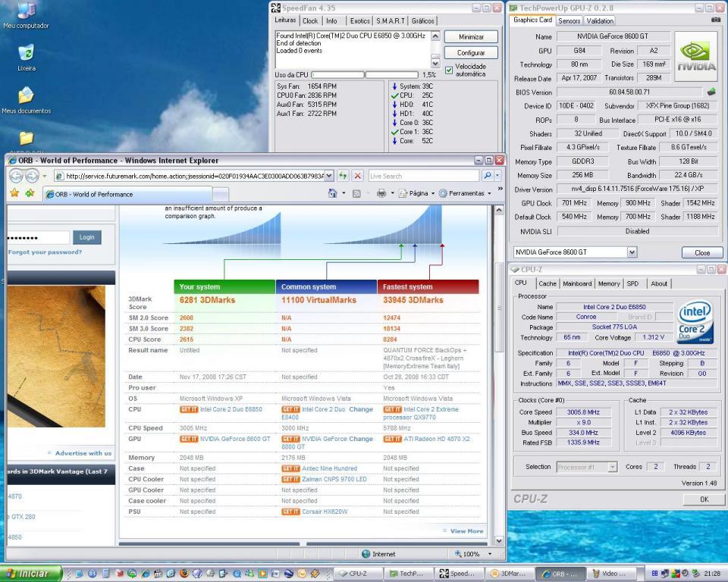The image size is (728, 582).
Task: Go to IE Home page icon
Action: pyautogui.click(x=332, y=193)
